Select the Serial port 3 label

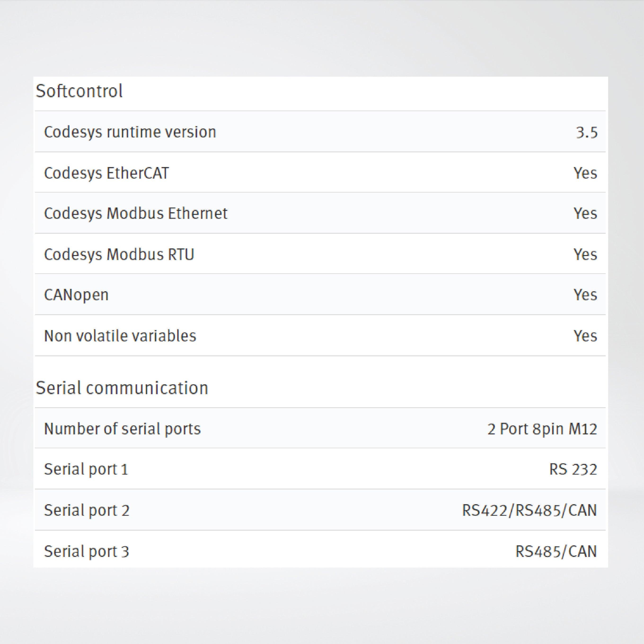click(87, 551)
